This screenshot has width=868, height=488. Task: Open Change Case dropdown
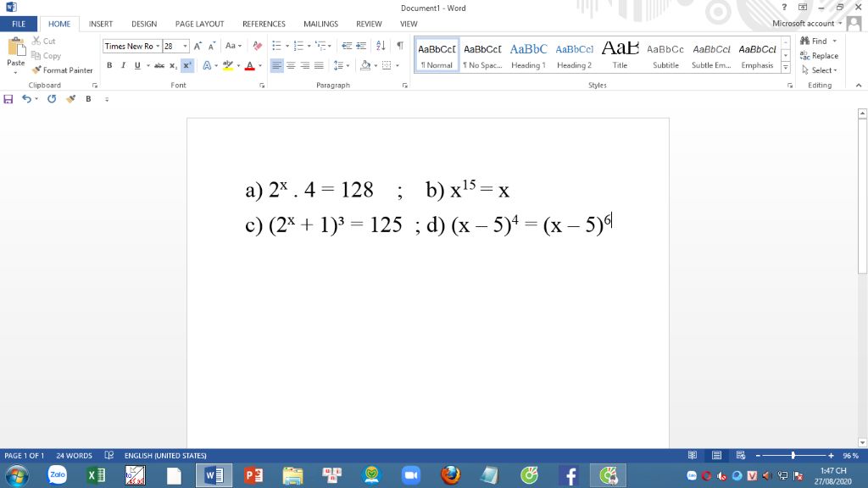click(233, 46)
